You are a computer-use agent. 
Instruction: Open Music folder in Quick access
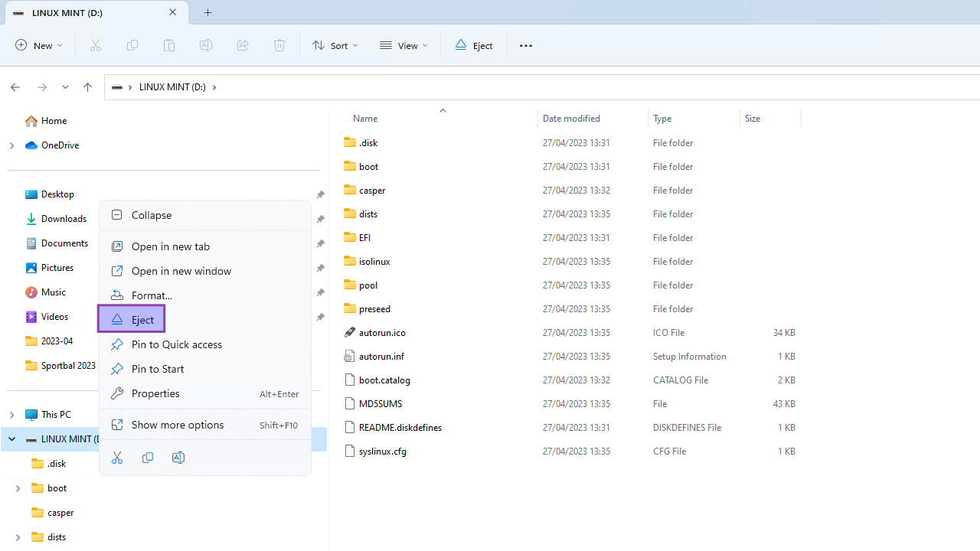coord(46,292)
